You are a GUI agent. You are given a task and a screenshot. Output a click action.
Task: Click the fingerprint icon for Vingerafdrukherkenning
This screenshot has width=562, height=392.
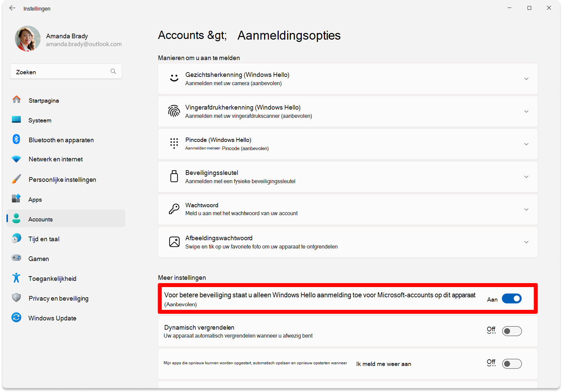[x=174, y=111]
